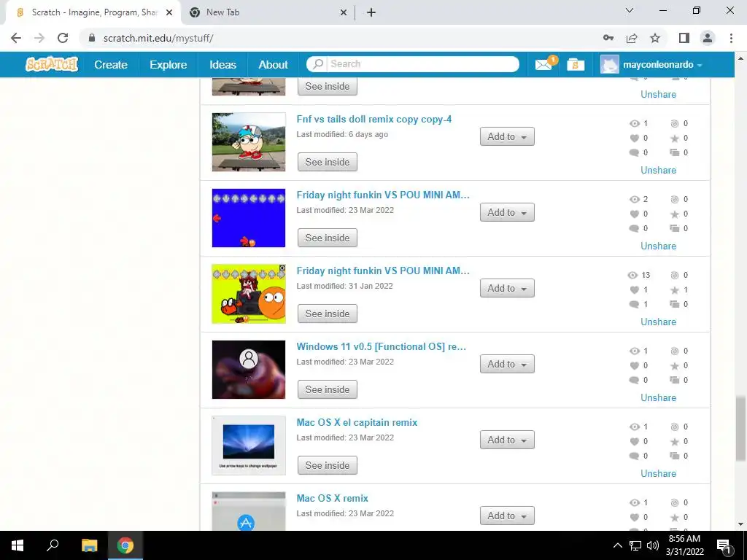
Task: Switch to the New Tab browser tab
Action: click(267, 12)
